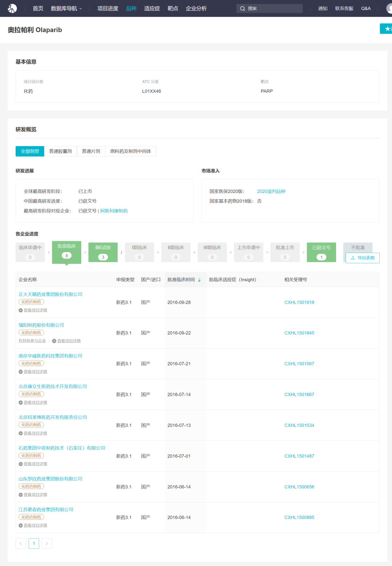Open company 南京华威医药科技集团有限公司
The image size is (392, 566).
pos(50,356)
